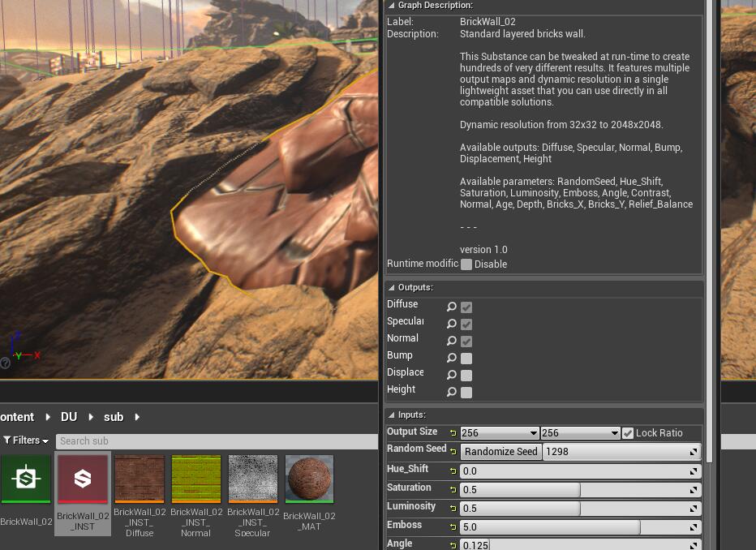This screenshot has height=550, width=756.
Task: Click the Emboss slider
Action: tap(581, 526)
